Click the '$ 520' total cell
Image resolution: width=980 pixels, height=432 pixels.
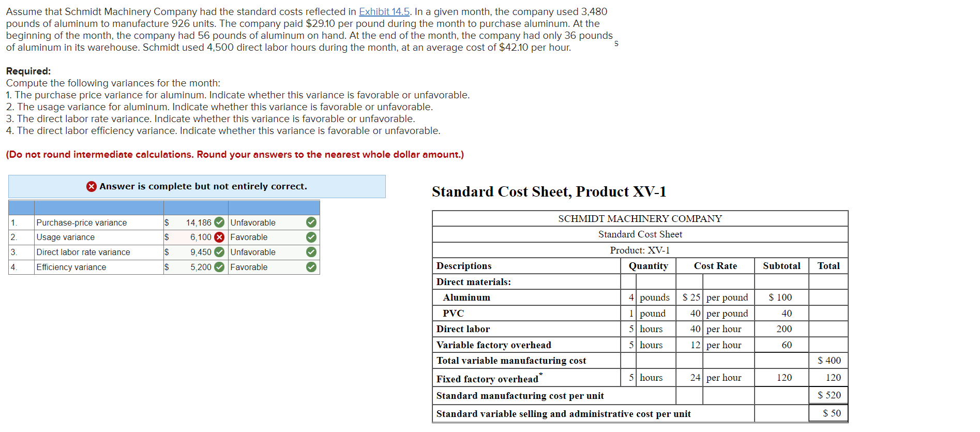click(x=829, y=395)
